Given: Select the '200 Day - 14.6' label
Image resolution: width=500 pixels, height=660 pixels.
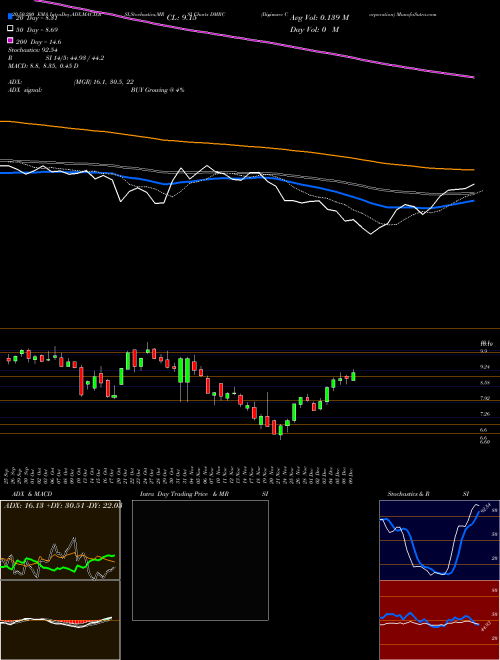Looking at the screenshot, I should coord(38,42).
